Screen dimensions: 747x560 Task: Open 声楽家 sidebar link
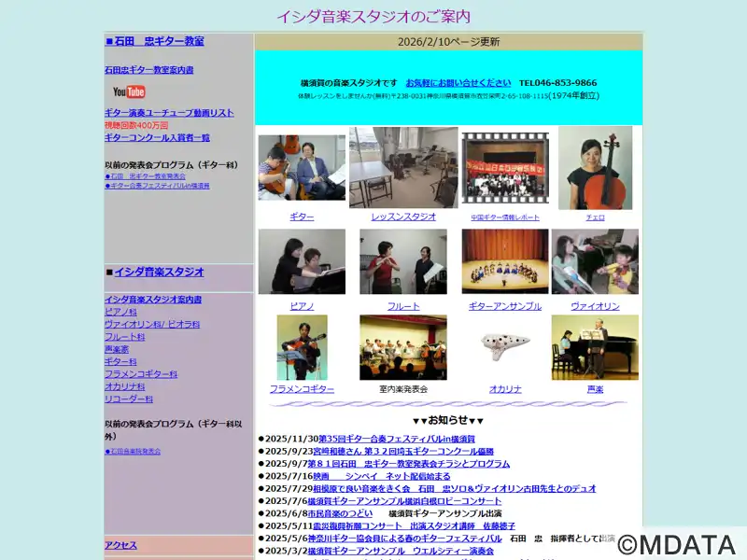click(x=117, y=349)
